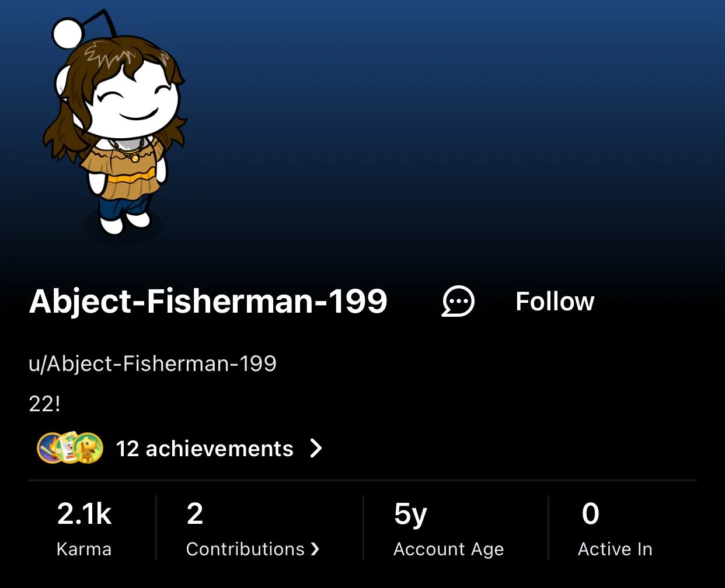The image size is (725, 588).
Task: Expand Contributions using its small chevron
Action: [x=315, y=549]
